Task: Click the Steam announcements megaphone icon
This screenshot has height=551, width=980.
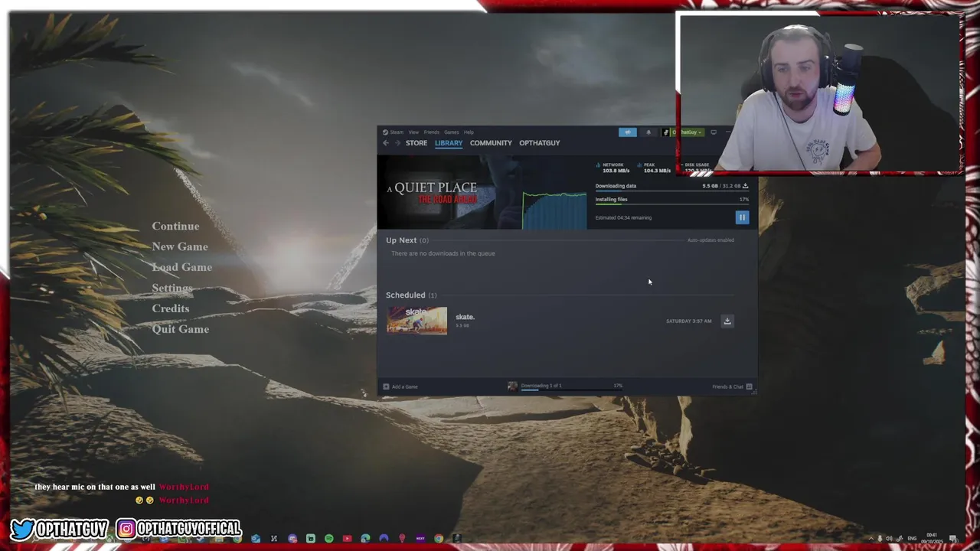Action: [x=628, y=132]
